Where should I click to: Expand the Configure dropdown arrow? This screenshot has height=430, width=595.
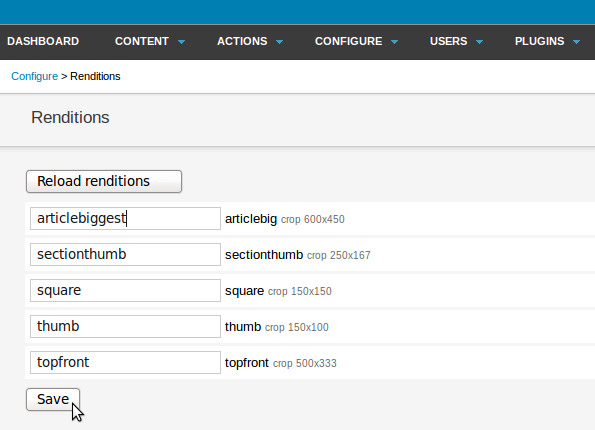tap(395, 42)
